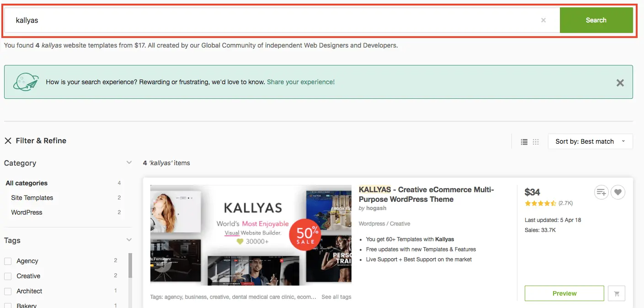
Task: Click the (2.7K) rating count
Action: (x=565, y=203)
